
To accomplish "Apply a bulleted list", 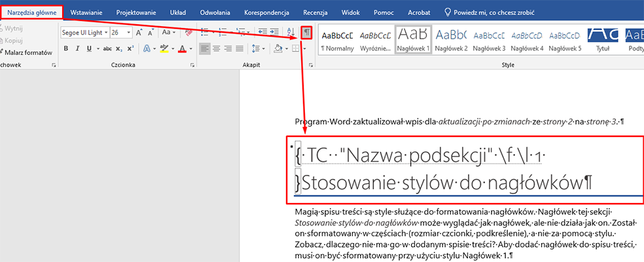I will 204,32.
